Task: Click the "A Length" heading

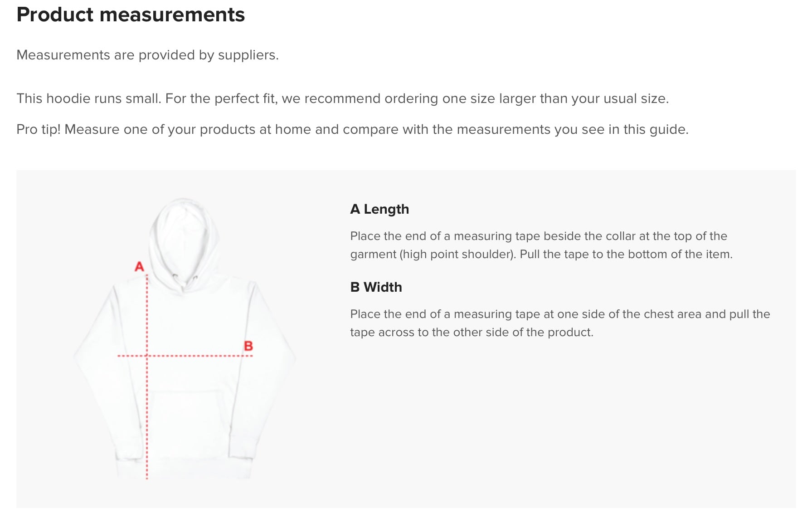Action: 379,209
